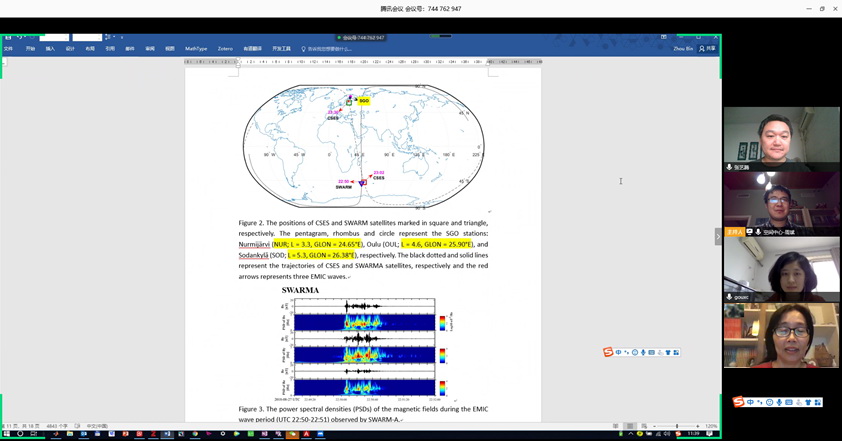842x441 pixels.
Task: Click the smiley emoji icon in lower Sogou bar
Action: 770,402
